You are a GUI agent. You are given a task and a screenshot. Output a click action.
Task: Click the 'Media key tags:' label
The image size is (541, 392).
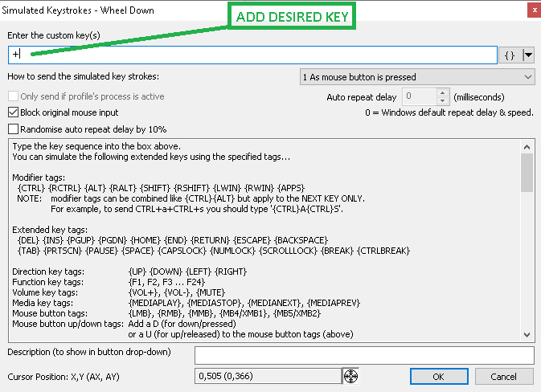[43, 303]
